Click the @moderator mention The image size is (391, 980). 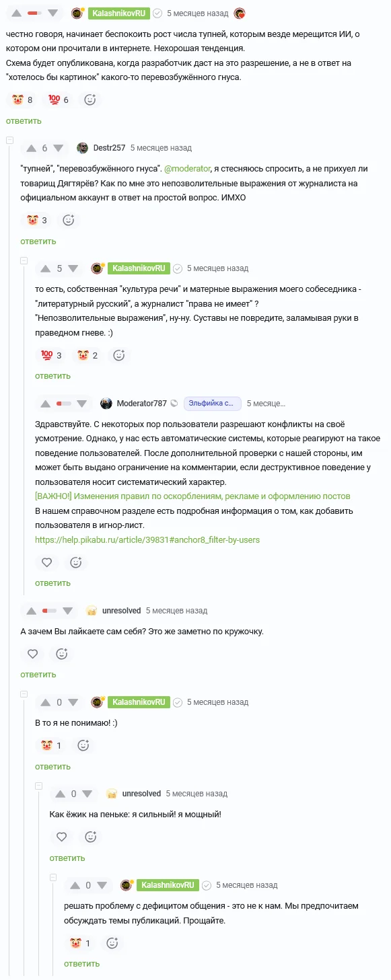(188, 168)
